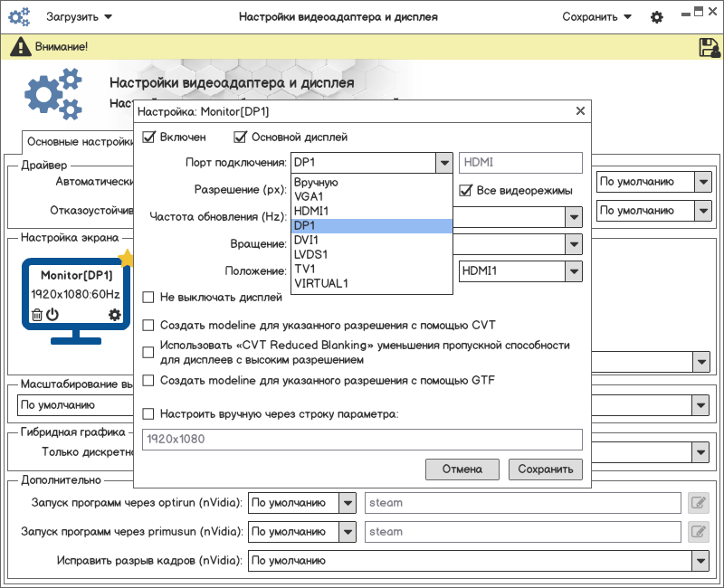The height and width of the screenshot is (588, 724).
Task: Click the yellow star on the monitor tile
Action: (x=126, y=260)
